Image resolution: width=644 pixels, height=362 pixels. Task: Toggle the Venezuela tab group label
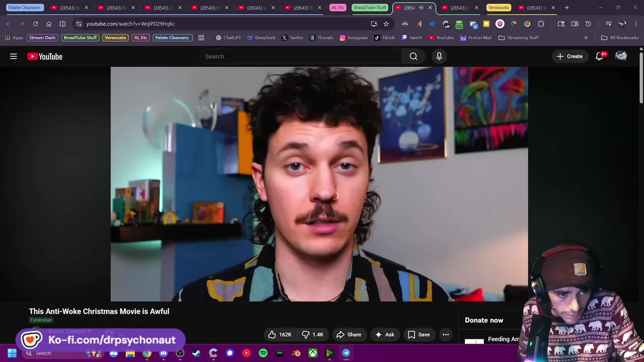[x=499, y=8]
